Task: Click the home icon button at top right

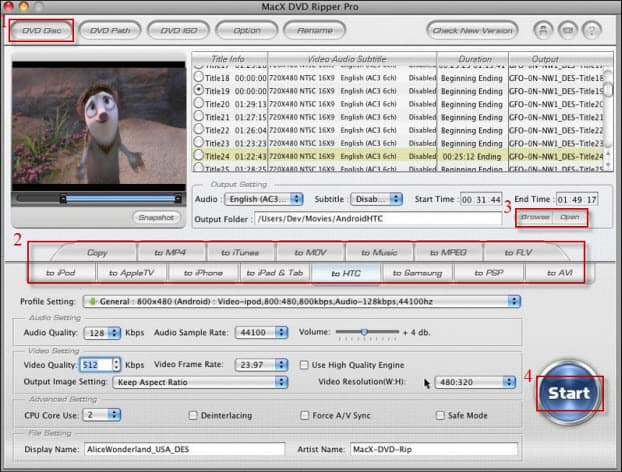Action: (x=543, y=30)
